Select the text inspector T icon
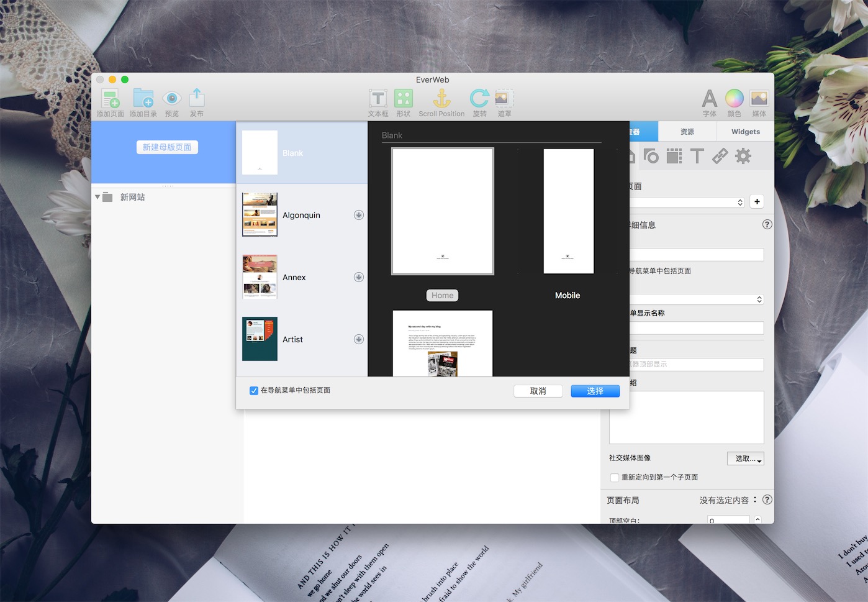 697,156
